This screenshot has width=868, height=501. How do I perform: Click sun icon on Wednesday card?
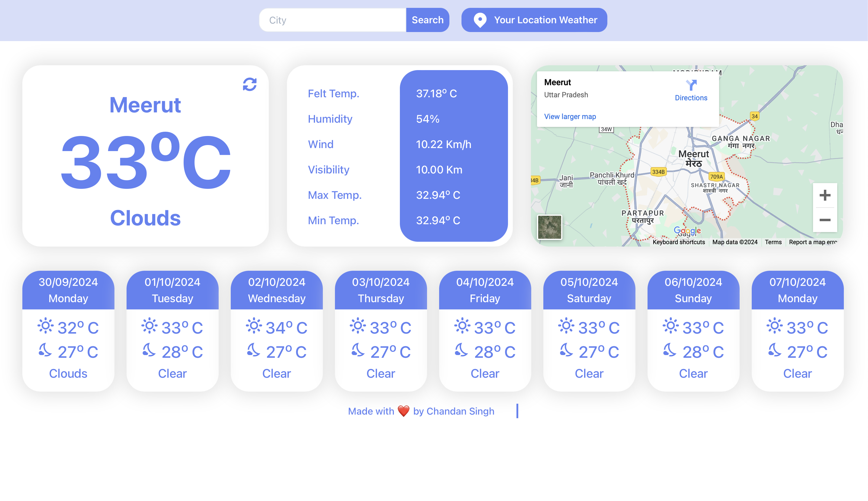coord(254,325)
